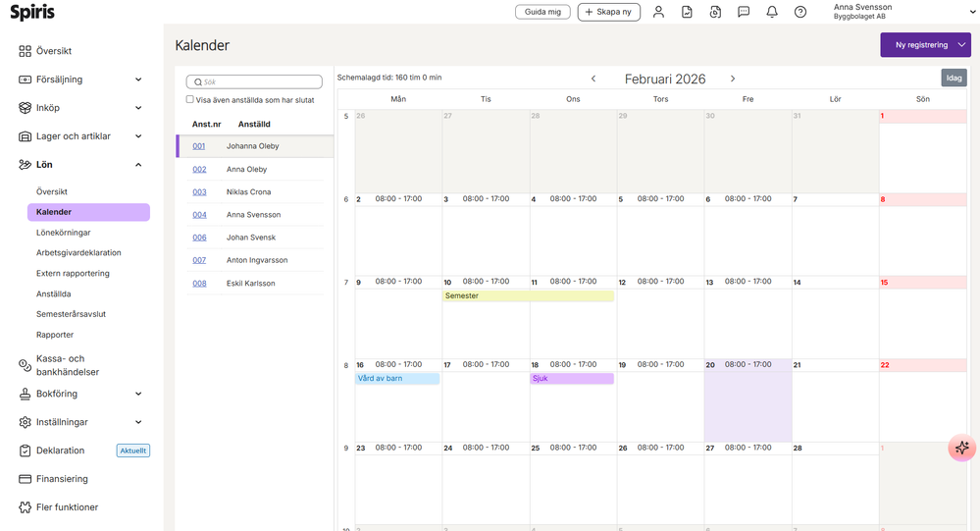Click the Finansiering card icon
980x531 pixels.
[x=25, y=479]
